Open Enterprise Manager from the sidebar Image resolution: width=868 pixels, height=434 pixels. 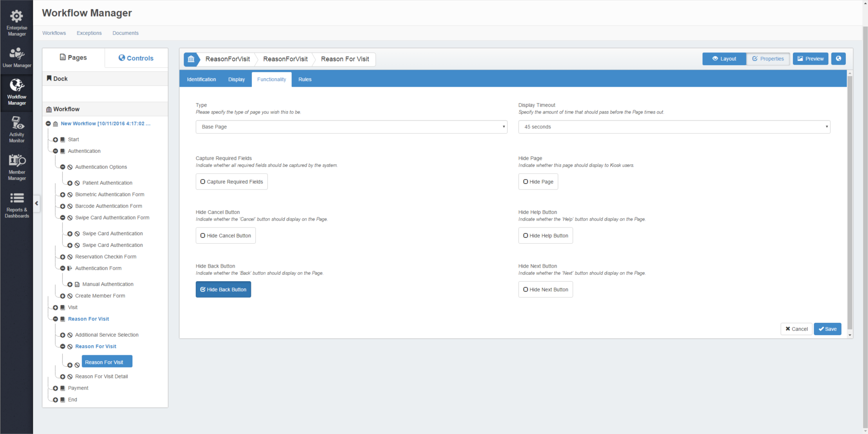click(17, 23)
